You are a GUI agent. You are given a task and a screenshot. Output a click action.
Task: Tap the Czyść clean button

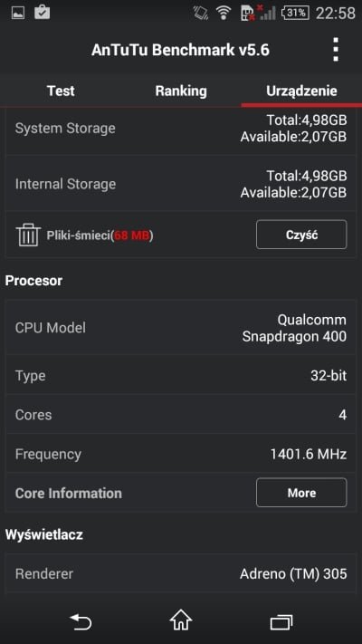pos(301,235)
